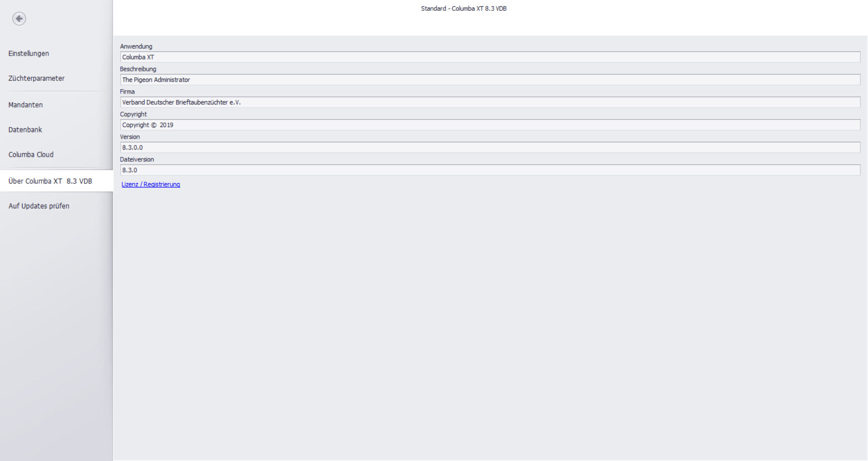Open the Lizenz / Registrierung link
The height and width of the screenshot is (461, 868).
(151, 184)
